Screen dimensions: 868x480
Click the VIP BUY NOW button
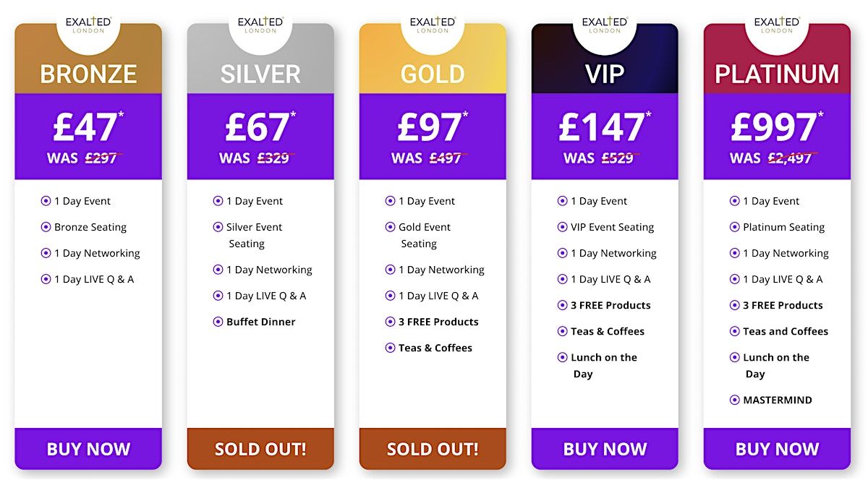[x=605, y=449]
